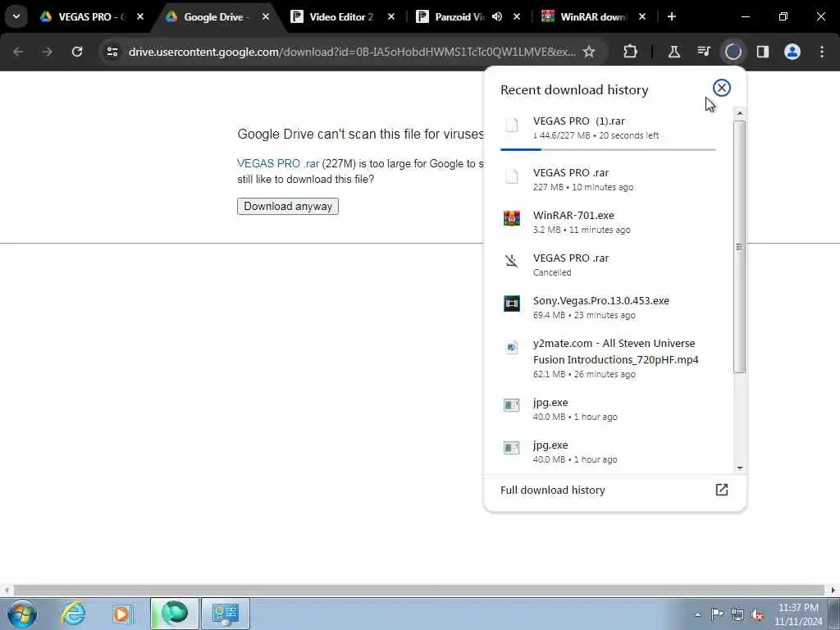Open the Windows Start menu
Screen dimensions: 840x630
(x=21, y=614)
